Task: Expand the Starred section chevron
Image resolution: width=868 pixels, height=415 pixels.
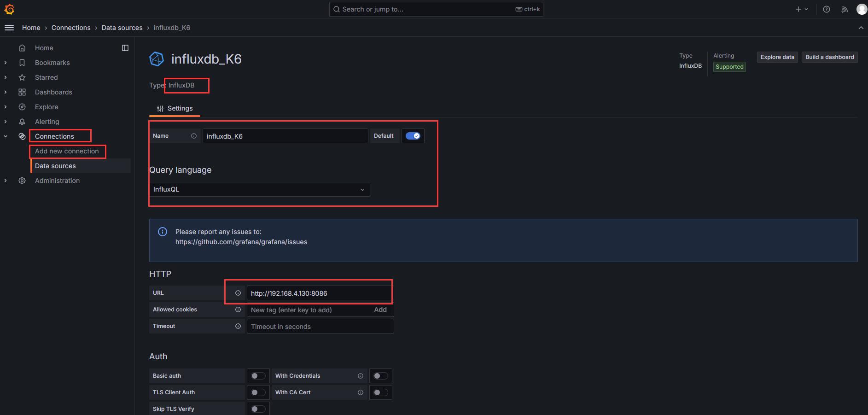Action: point(6,77)
